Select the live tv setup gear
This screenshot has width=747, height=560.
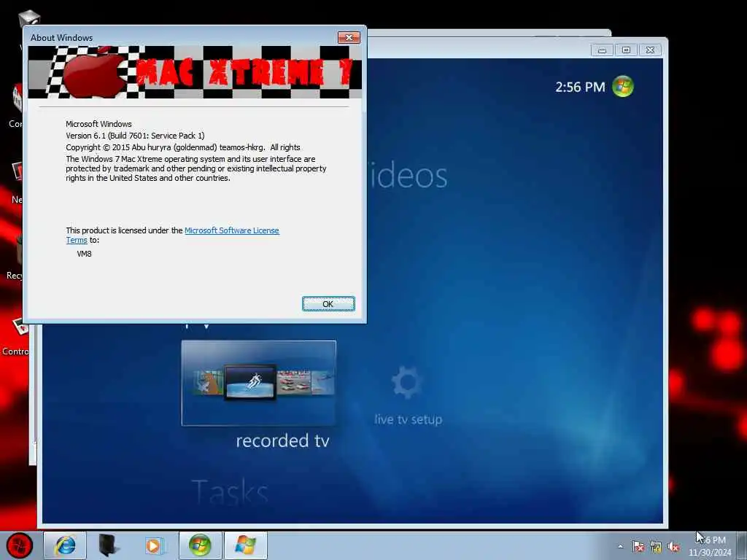tap(406, 382)
